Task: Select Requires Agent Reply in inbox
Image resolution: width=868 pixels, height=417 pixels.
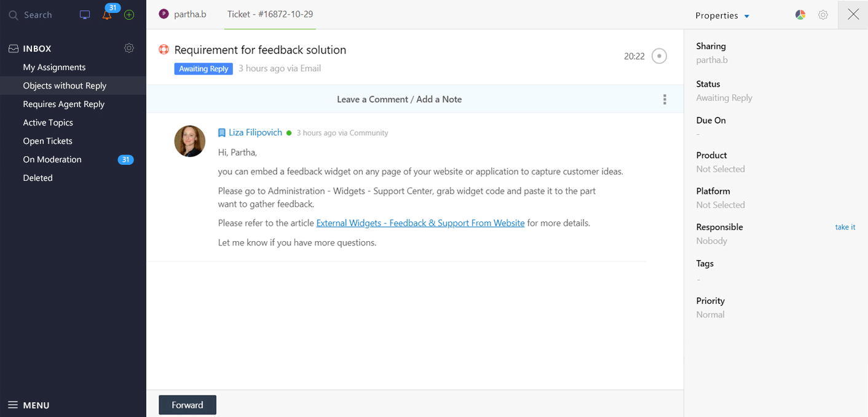Action: (64, 104)
